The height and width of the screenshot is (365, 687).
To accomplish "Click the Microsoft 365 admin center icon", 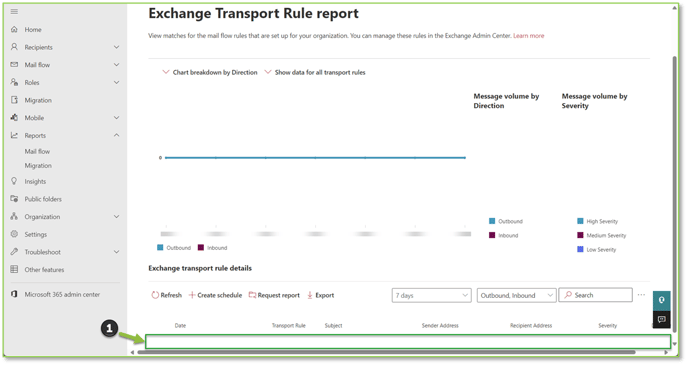I will tap(14, 294).
